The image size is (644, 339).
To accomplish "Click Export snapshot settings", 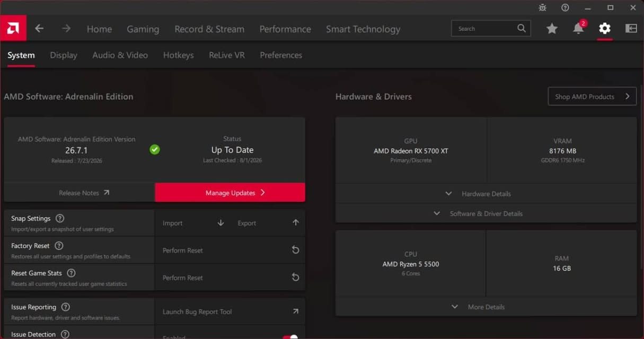I will tap(247, 223).
